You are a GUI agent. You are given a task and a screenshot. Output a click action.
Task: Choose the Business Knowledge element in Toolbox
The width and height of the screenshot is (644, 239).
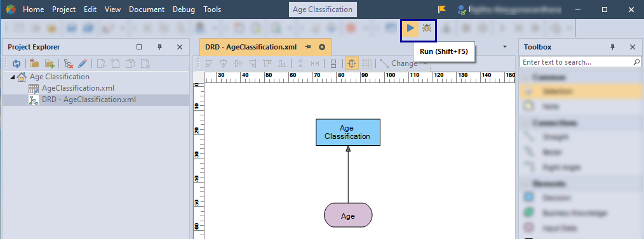pyautogui.click(x=580, y=213)
